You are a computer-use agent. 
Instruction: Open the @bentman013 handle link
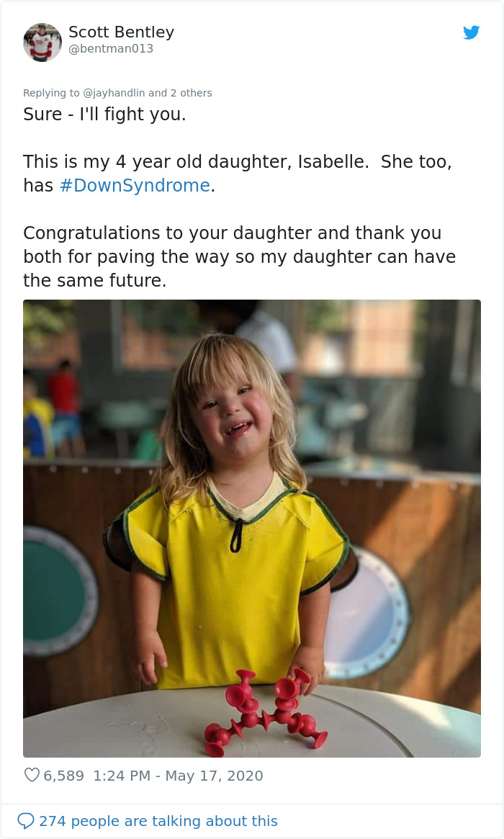pos(111,49)
